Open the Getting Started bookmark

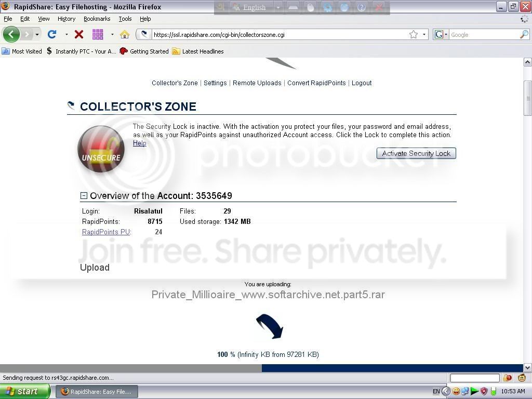click(x=144, y=51)
